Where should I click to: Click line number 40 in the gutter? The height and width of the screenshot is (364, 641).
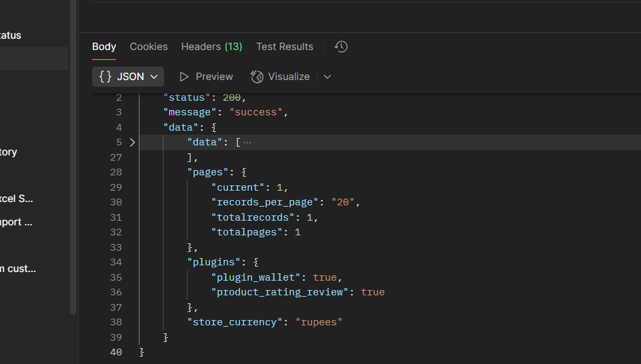pyautogui.click(x=115, y=352)
